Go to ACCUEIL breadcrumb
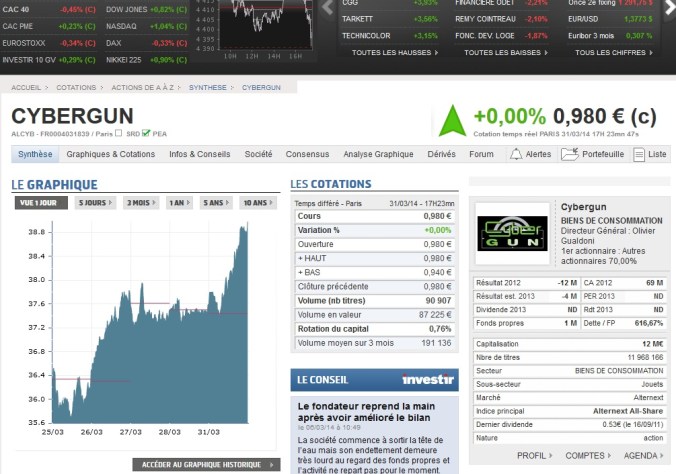 click(26, 88)
